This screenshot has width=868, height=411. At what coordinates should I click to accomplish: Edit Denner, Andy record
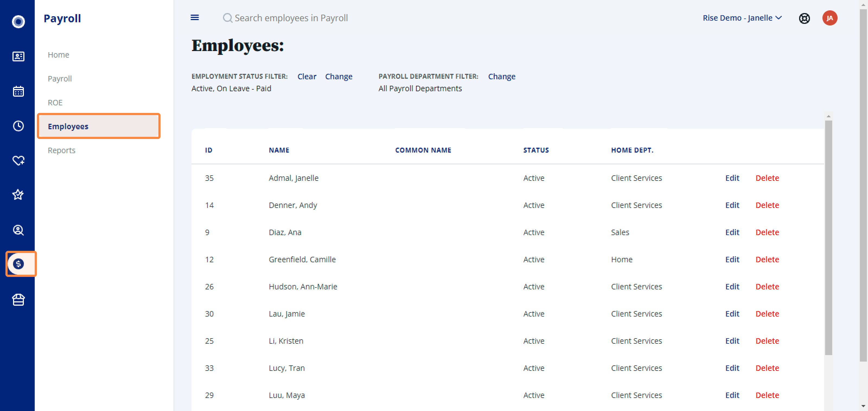(732, 205)
